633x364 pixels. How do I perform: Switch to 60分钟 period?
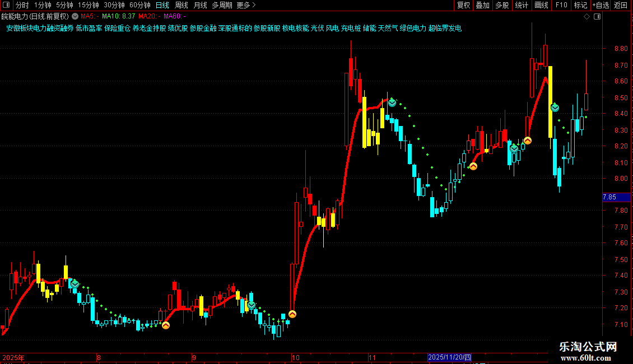[139, 5]
